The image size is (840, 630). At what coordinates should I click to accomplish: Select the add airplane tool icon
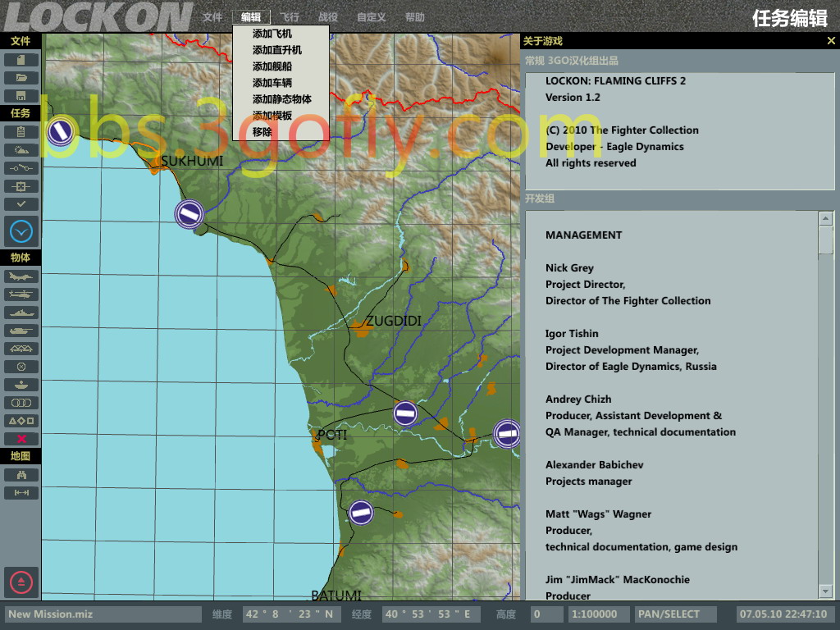tap(21, 276)
